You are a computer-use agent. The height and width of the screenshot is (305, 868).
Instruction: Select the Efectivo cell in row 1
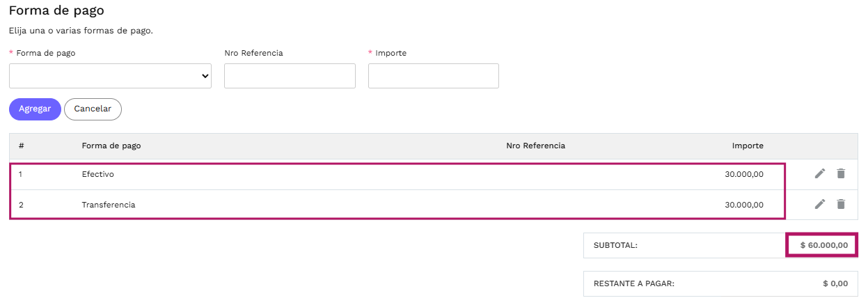[x=97, y=174]
